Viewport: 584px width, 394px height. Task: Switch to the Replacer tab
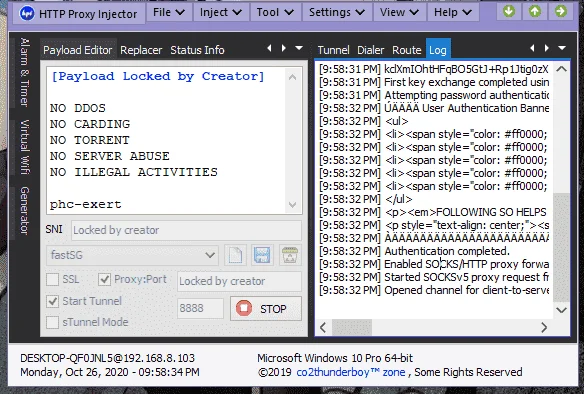141,50
